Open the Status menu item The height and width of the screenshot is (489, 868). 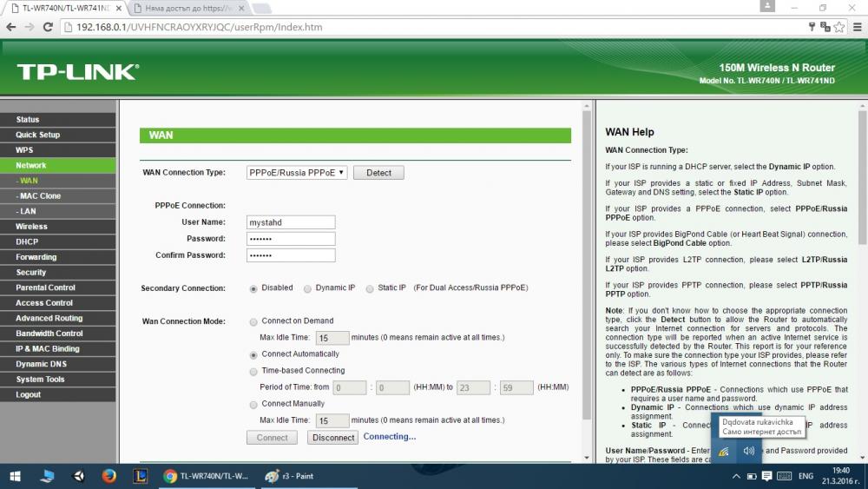tap(58, 120)
